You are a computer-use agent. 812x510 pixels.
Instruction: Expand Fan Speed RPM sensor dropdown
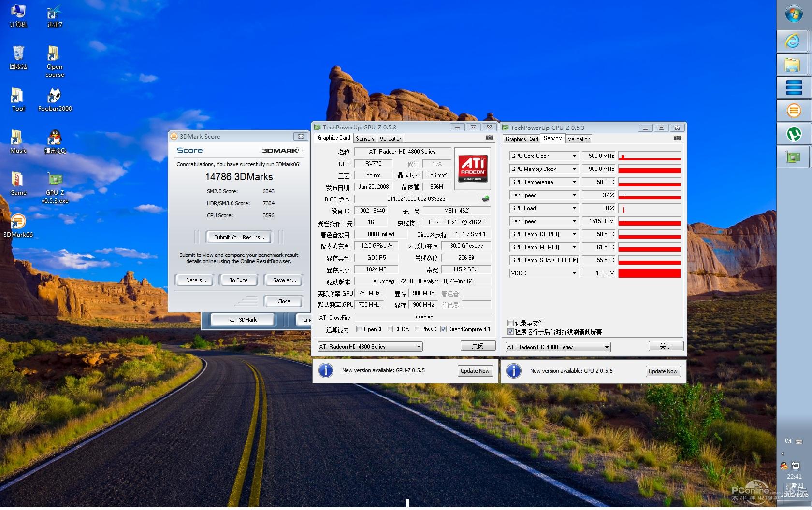[574, 221]
